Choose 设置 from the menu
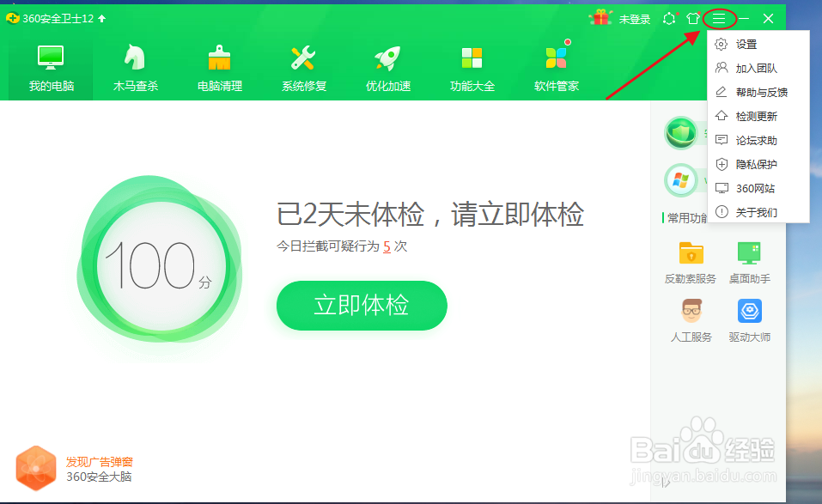This screenshot has height=504, width=822. coord(758,45)
